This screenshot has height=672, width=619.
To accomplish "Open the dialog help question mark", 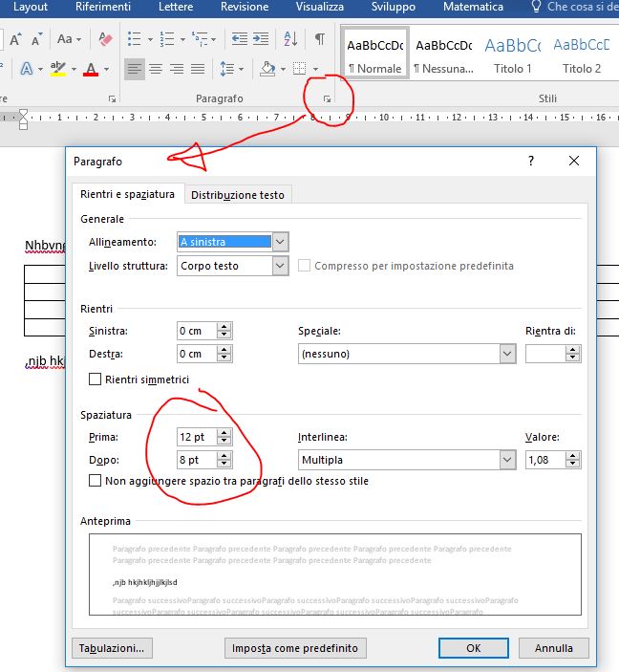I will 531,162.
